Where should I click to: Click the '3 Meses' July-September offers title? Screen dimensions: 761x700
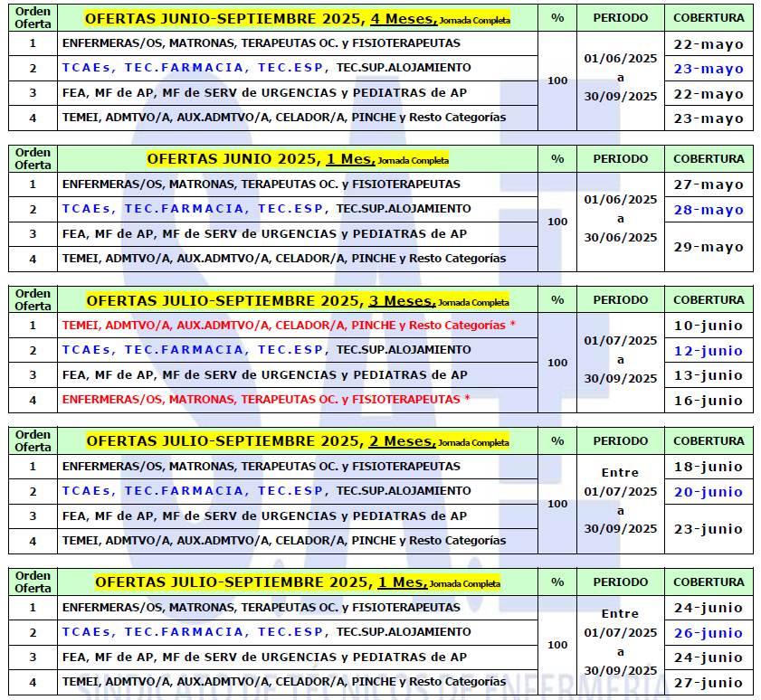[x=297, y=300]
